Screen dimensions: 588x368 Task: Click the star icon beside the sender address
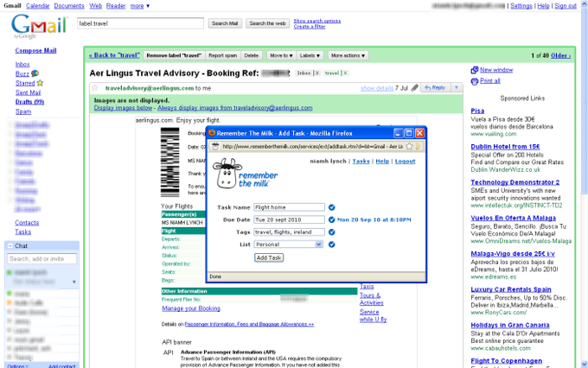(95, 88)
